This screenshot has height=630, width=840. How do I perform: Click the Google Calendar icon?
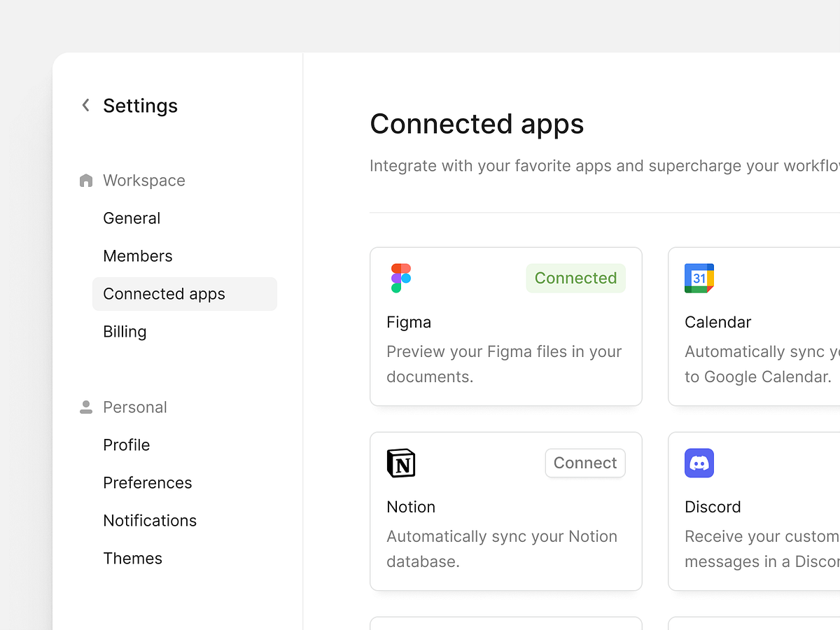699,278
